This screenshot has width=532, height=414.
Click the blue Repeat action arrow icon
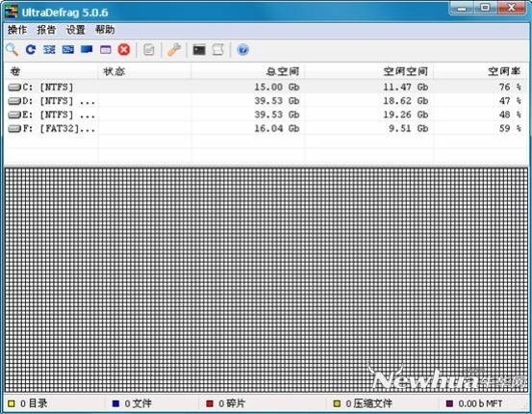click(x=31, y=50)
